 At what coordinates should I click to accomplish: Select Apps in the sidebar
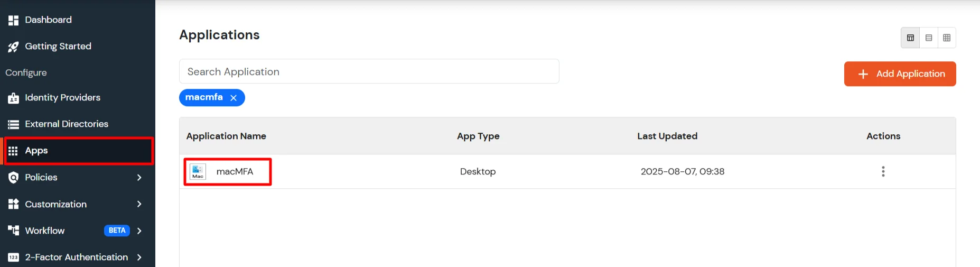pyautogui.click(x=79, y=151)
